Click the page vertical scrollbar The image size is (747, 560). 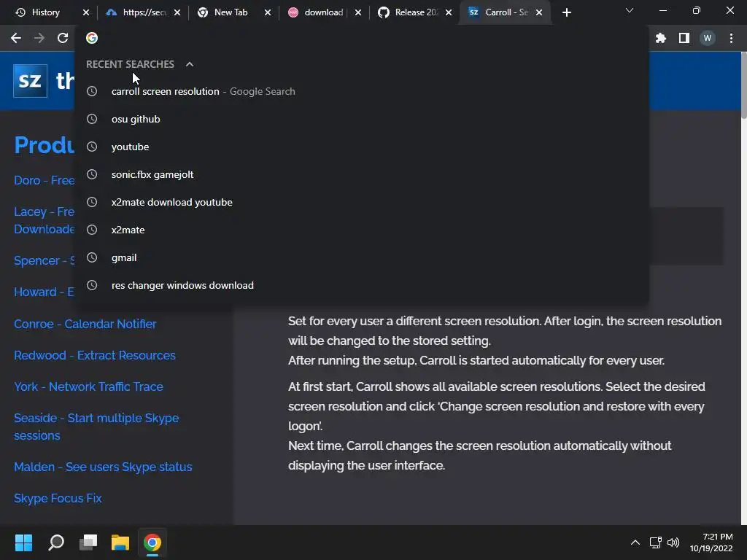point(743,86)
